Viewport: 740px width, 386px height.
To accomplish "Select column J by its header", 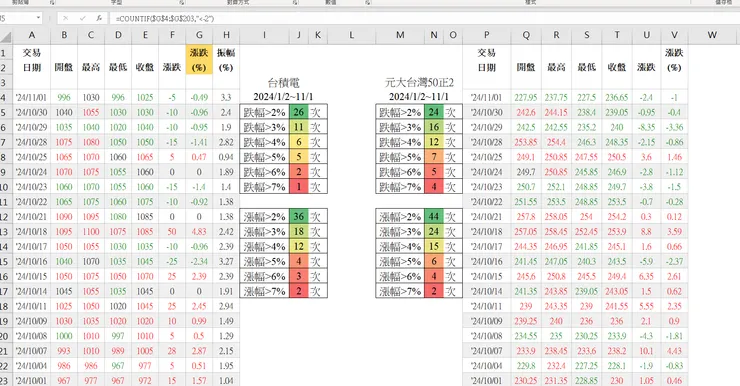I will click(x=299, y=35).
